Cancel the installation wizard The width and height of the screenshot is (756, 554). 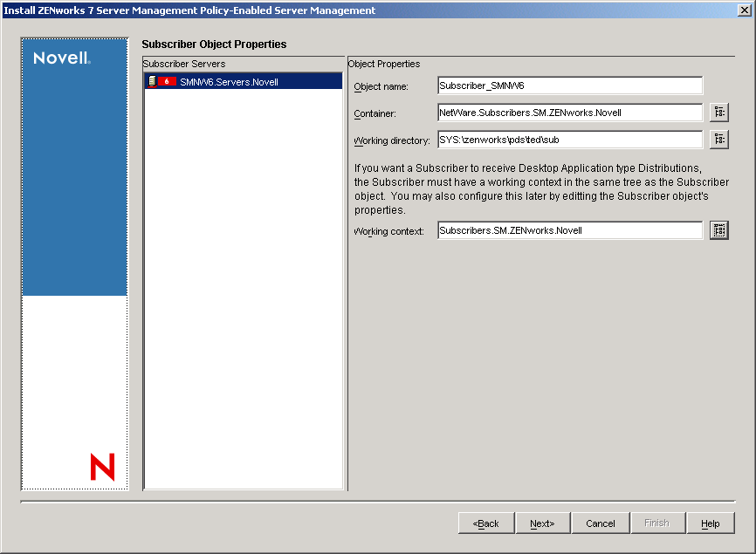601,523
